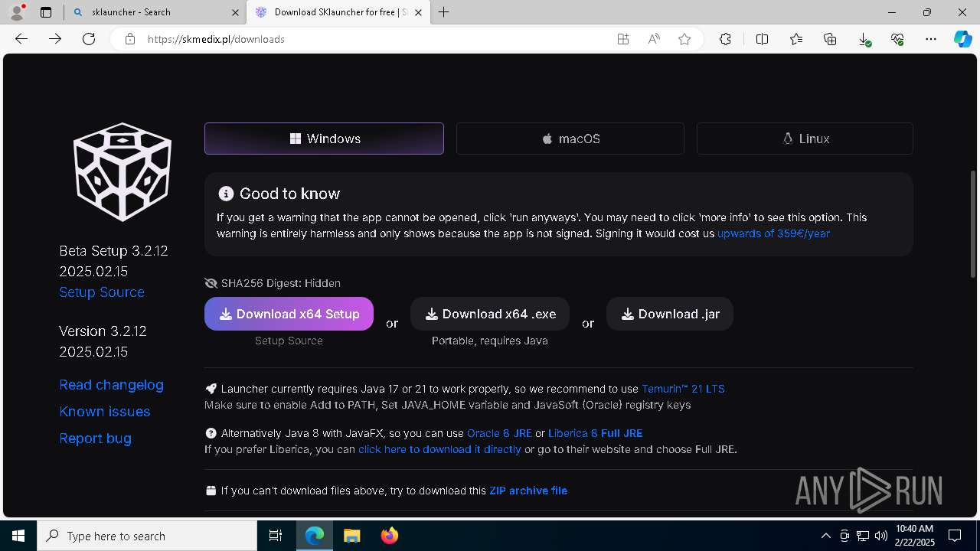Open Task View on the taskbar
980x551 pixels.
[x=276, y=536]
